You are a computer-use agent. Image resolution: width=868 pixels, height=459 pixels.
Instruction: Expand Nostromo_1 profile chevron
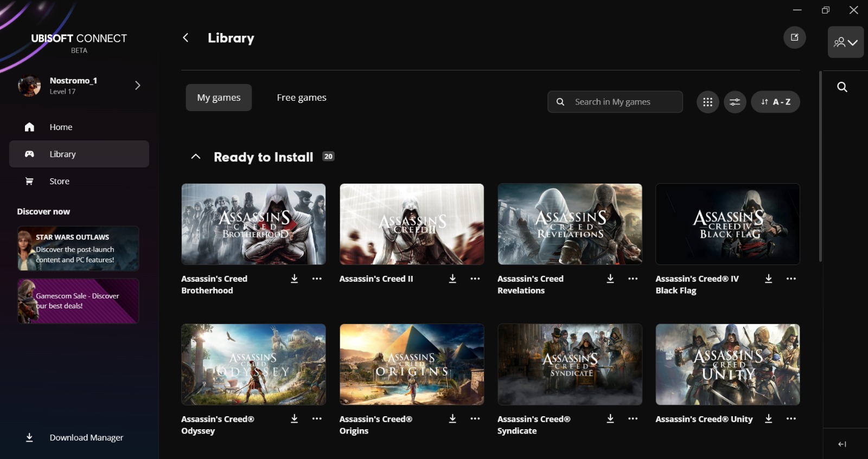click(138, 85)
